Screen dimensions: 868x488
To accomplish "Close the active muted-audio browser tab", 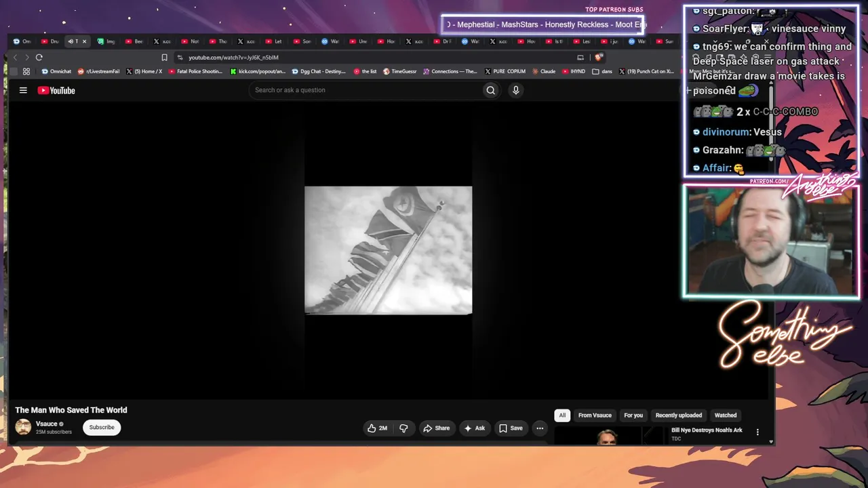I will point(84,41).
